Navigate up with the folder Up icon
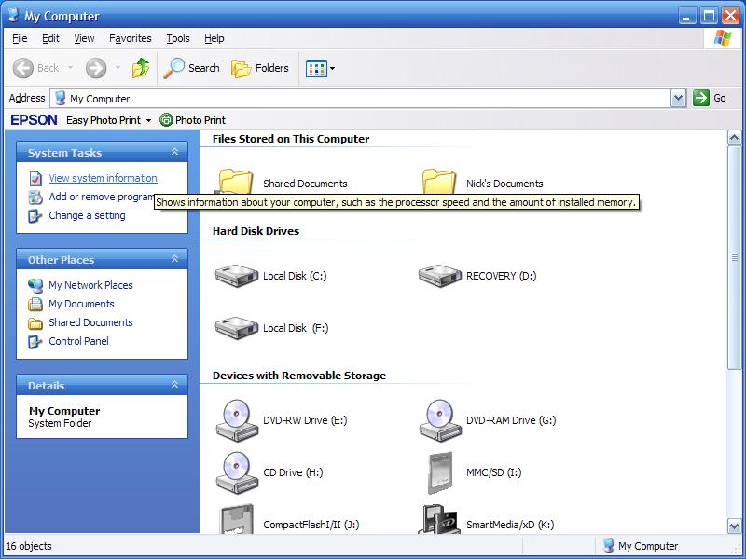This screenshot has width=746, height=560. 142,67
